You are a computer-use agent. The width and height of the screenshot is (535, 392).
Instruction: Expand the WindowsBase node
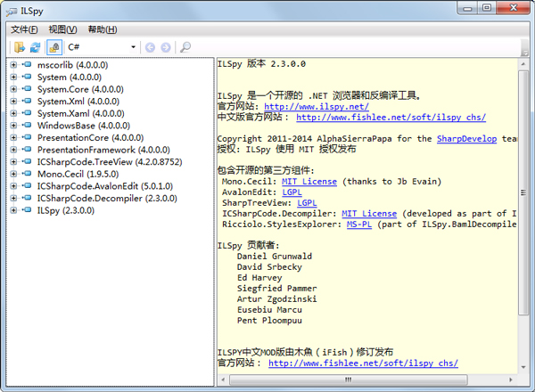point(13,126)
